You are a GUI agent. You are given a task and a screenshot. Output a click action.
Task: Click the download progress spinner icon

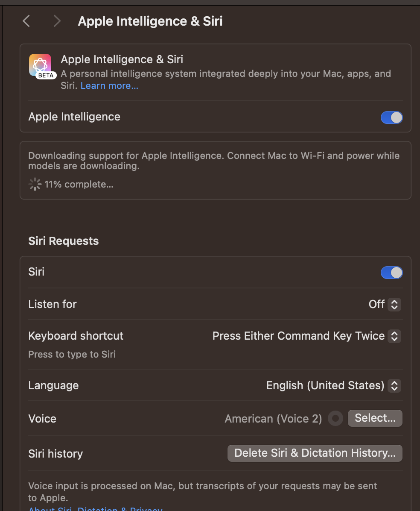tap(35, 185)
